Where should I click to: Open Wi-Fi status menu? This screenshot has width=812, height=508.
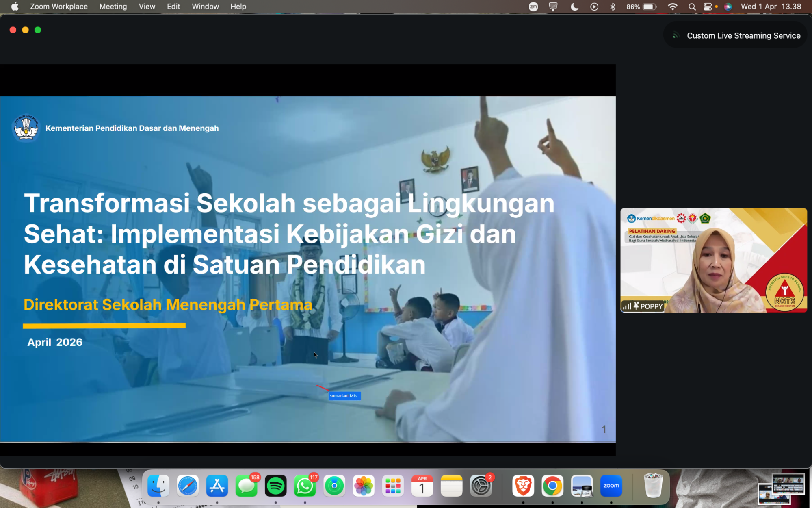(x=672, y=7)
